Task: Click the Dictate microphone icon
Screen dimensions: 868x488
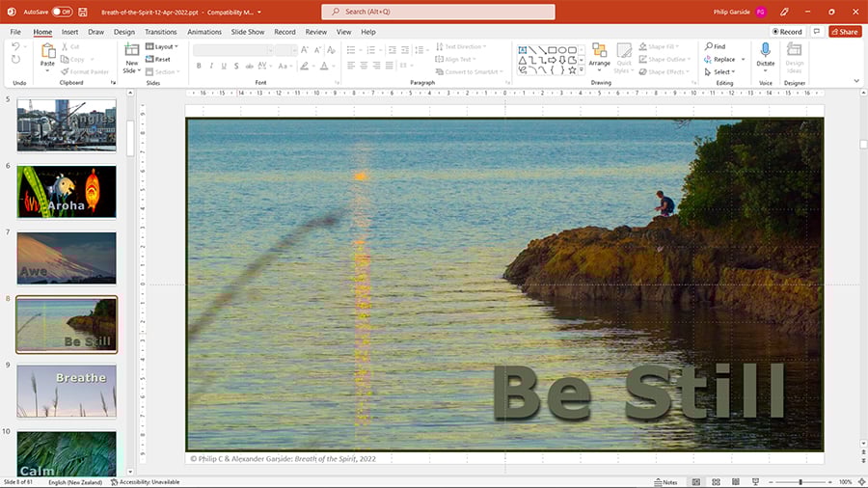Action: (766, 50)
